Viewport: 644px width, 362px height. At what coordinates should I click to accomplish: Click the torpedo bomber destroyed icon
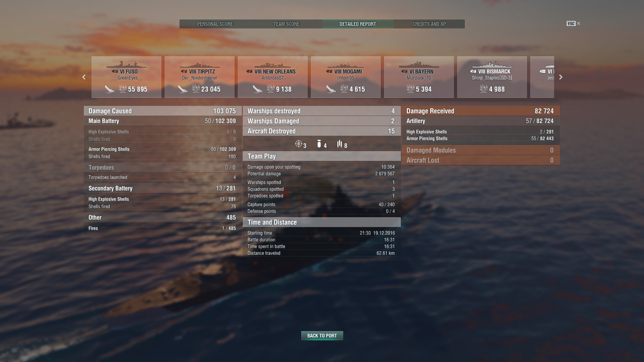[340, 144]
